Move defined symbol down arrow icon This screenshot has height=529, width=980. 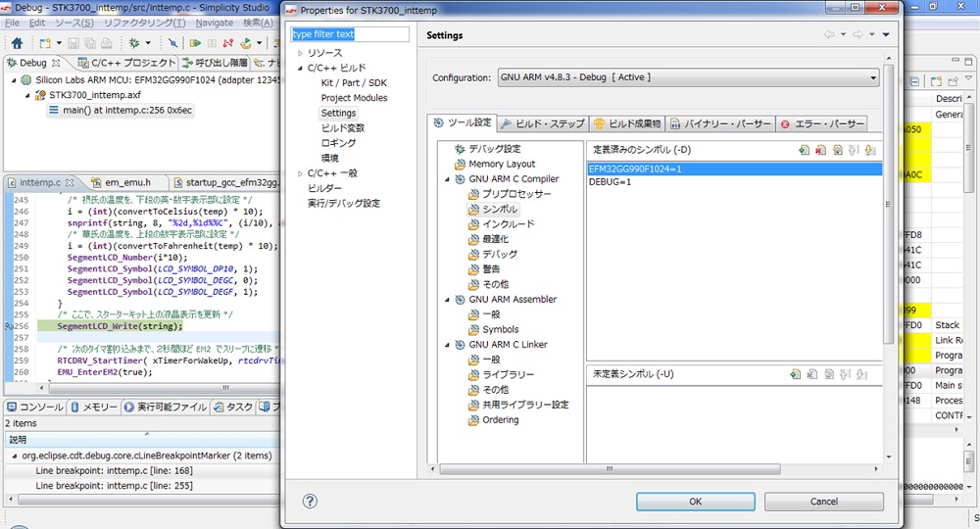pos(870,150)
